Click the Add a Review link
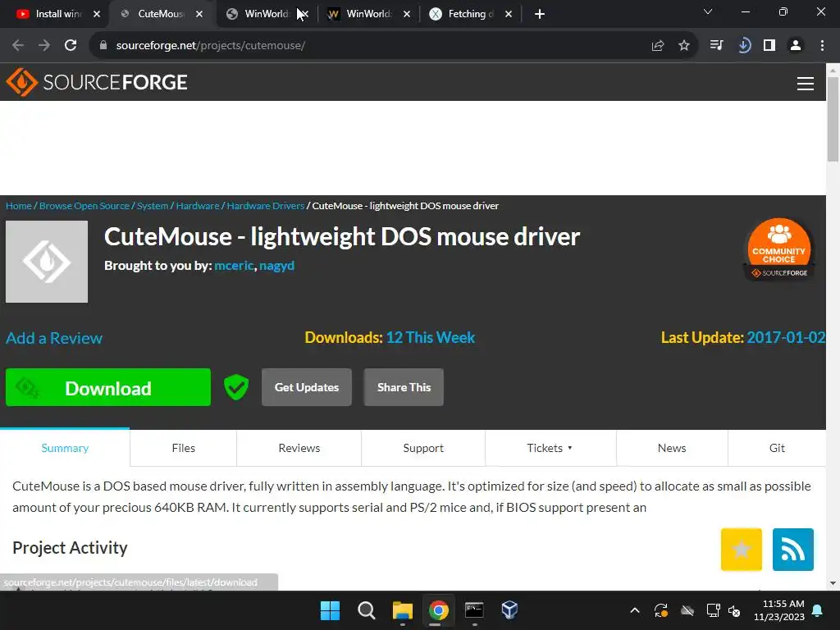 [x=54, y=338]
